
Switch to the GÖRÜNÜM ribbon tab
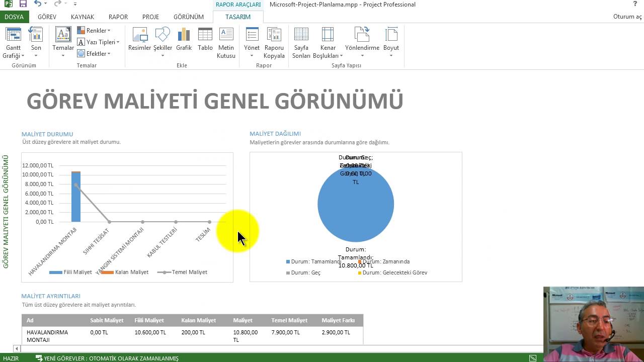[189, 17]
